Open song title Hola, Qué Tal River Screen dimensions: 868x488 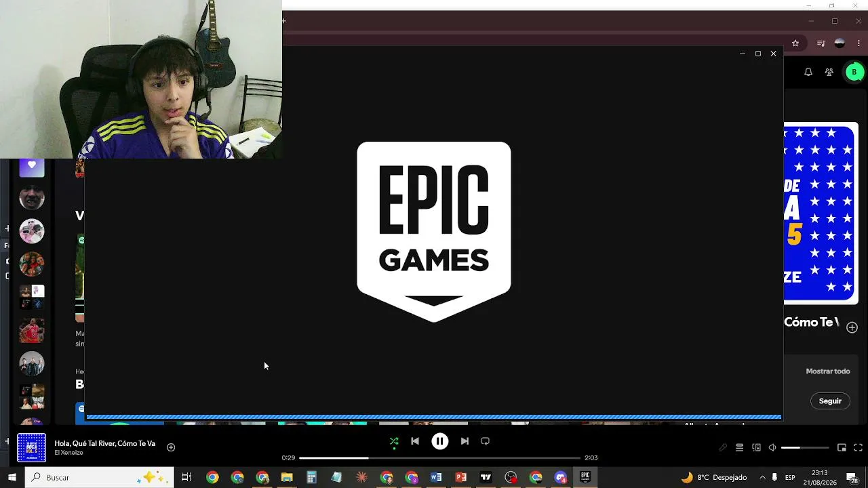click(105, 443)
